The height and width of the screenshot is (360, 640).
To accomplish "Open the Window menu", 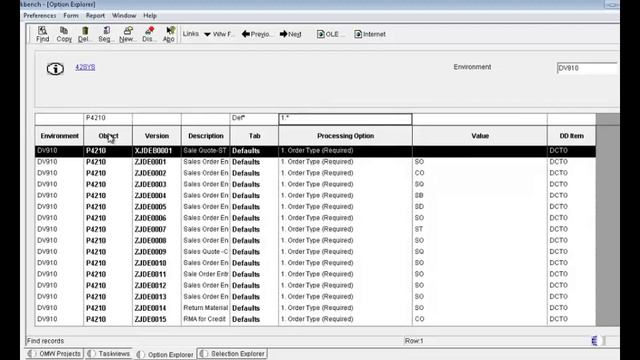I will click(x=124, y=16).
